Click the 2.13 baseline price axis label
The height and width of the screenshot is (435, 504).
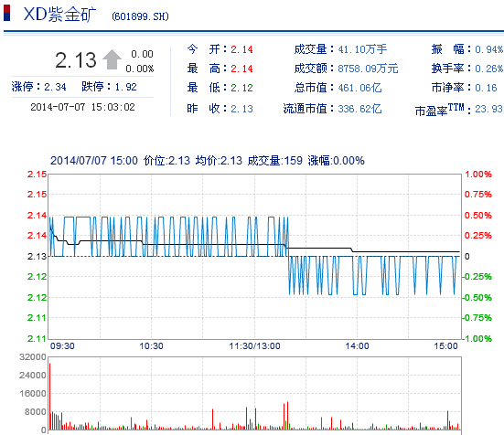(x=37, y=257)
